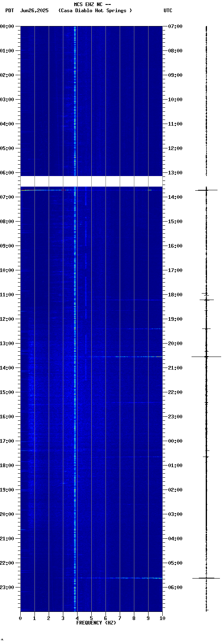Click the station title 'MCS EHZ NC --'
This screenshot has height=644, width=224.
(x=92, y=4)
